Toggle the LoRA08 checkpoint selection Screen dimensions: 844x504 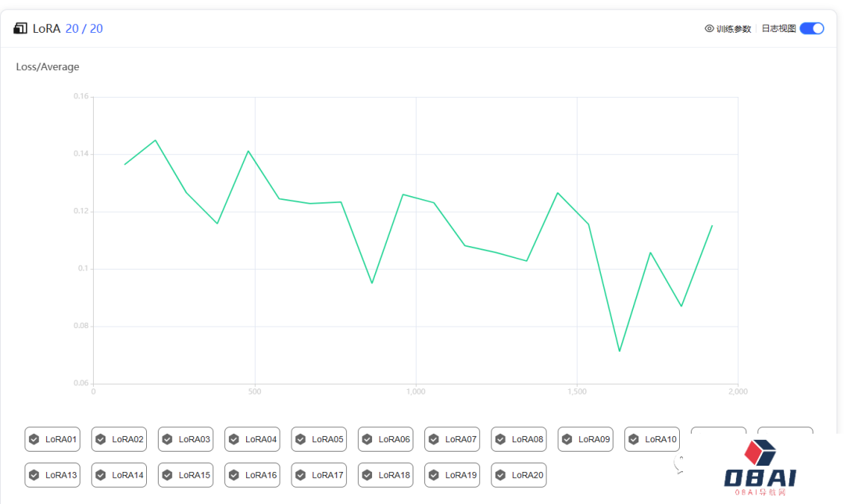pos(518,439)
